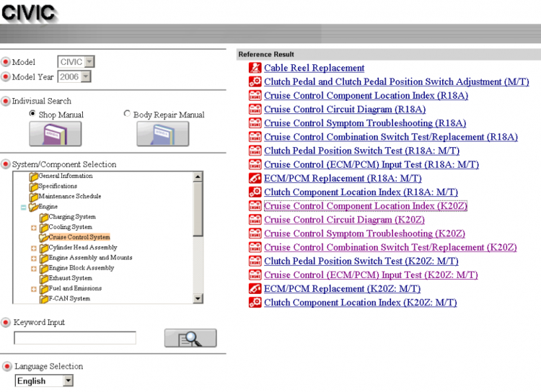Collapse the Engine tree node
Viewport: 541px width, 392px height.
tap(24, 208)
